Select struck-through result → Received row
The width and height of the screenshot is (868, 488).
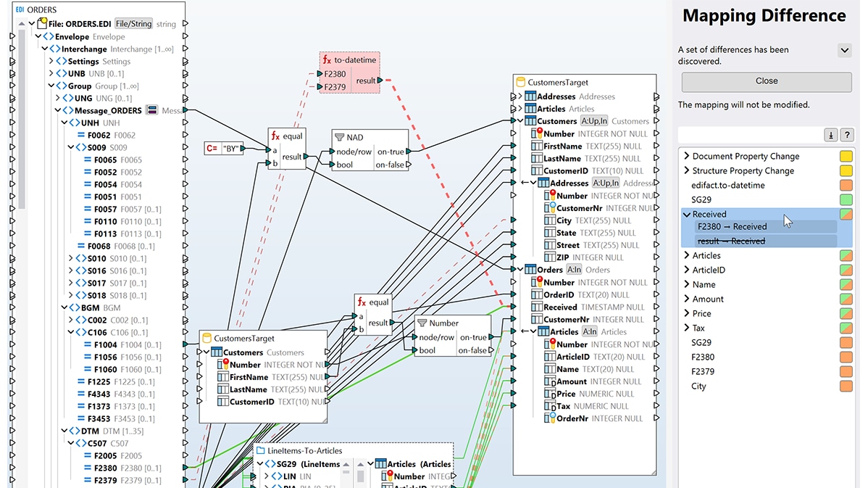(x=766, y=241)
